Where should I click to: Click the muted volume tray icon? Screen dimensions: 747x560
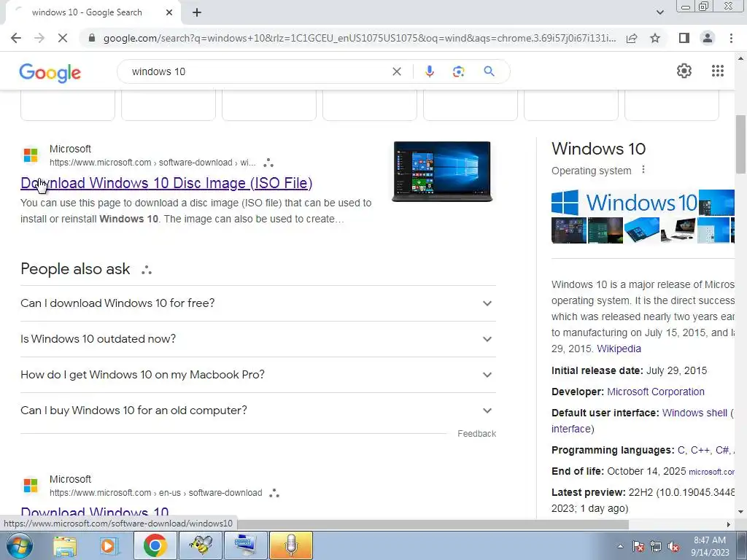click(x=673, y=546)
